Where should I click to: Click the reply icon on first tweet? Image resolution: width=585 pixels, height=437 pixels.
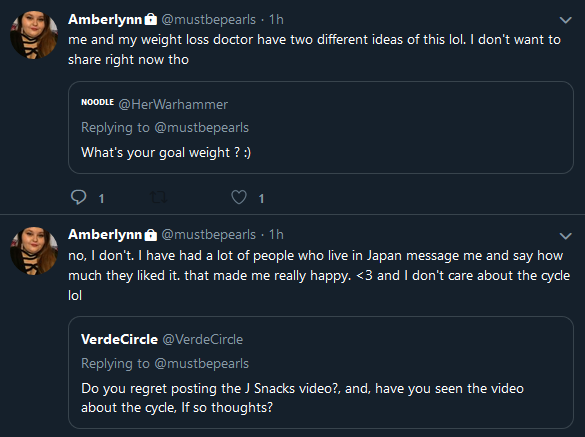79,197
